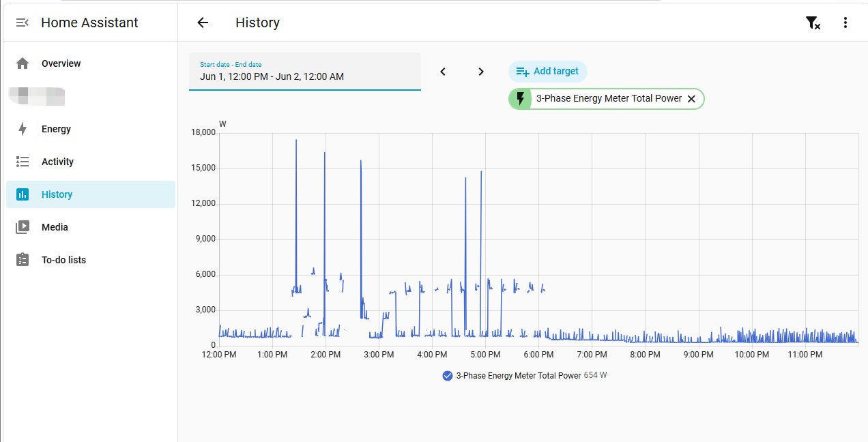Click the 12:00 PM axis label
This screenshot has width=868, height=442.
219,355
